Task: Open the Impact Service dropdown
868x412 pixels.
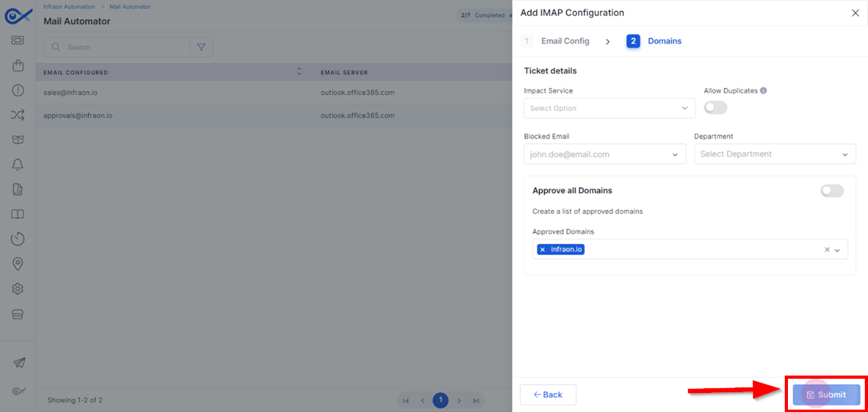Action: pyautogui.click(x=610, y=109)
